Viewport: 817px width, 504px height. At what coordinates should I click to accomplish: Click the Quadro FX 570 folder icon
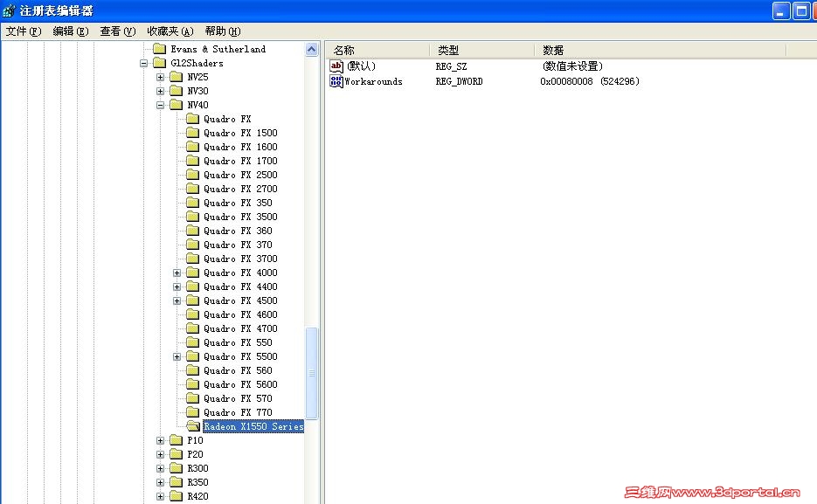tap(193, 399)
